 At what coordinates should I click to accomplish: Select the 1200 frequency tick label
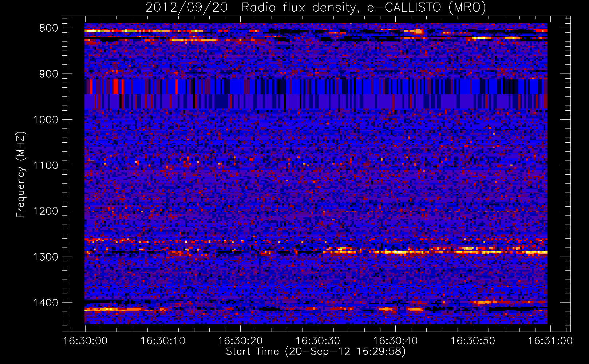pyautogui.click(x=46, y=211)
